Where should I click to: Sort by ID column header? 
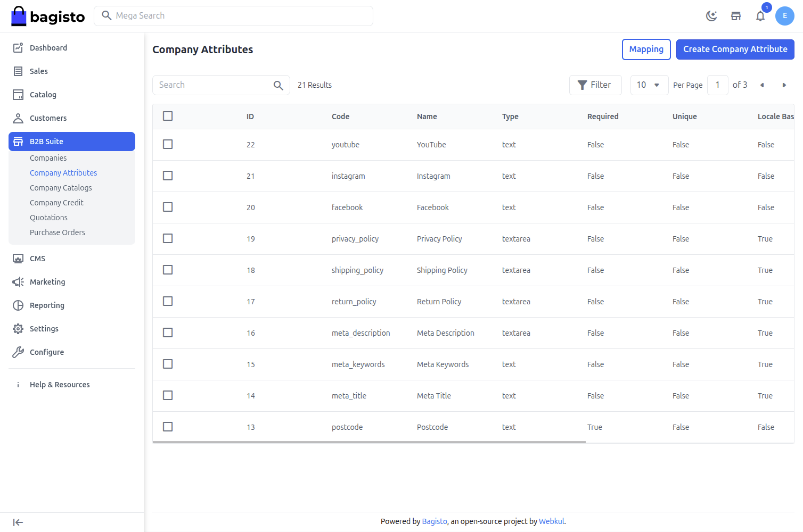pos(250,117)
